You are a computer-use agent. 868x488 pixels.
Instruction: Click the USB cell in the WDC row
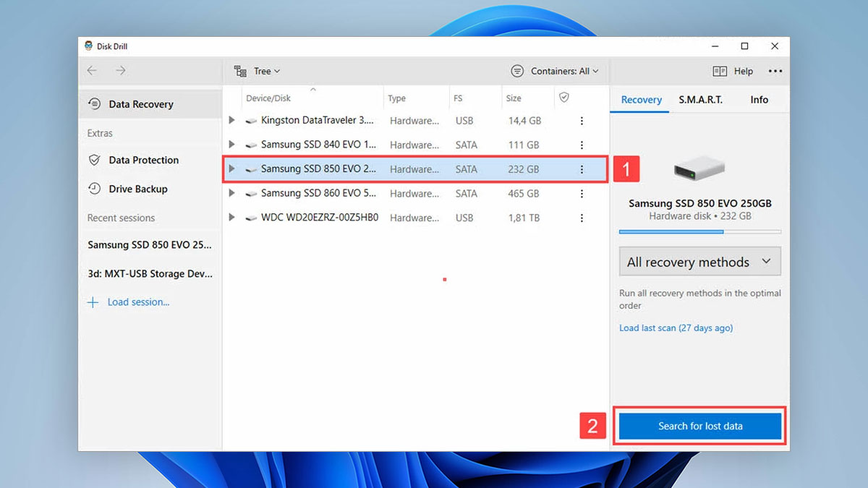464,217
